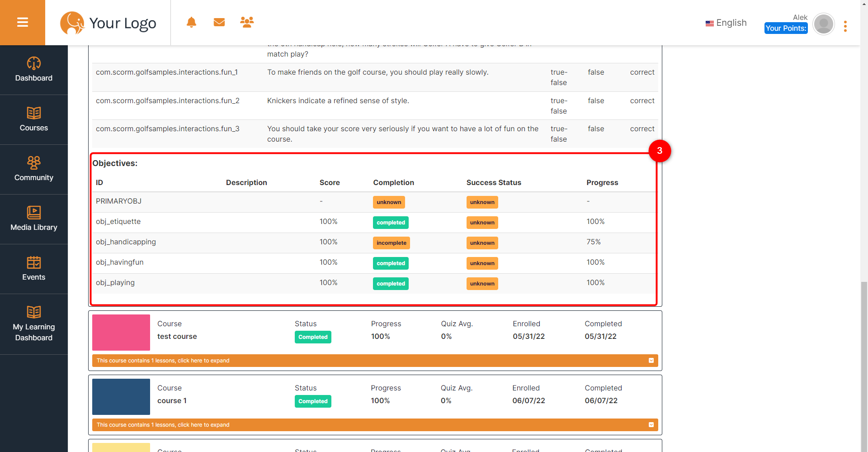
Task: Click the obj_handicapping objective ID
Action: tap(126, 242)
